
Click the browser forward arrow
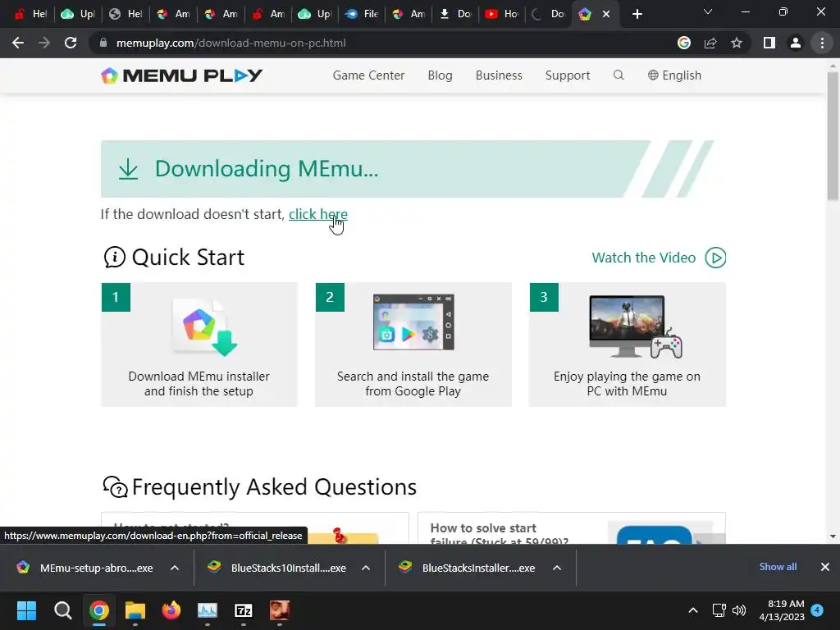click(x=44, y=43)
